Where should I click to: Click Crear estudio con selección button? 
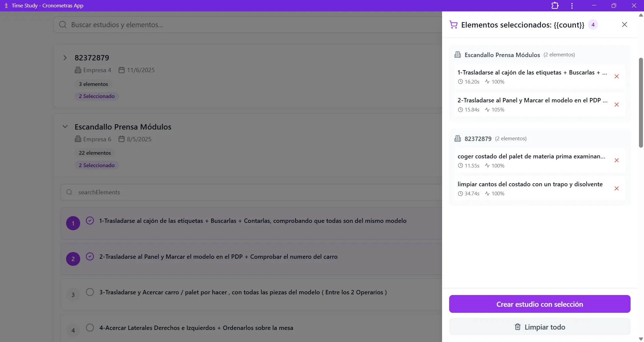tap(539, 304)
